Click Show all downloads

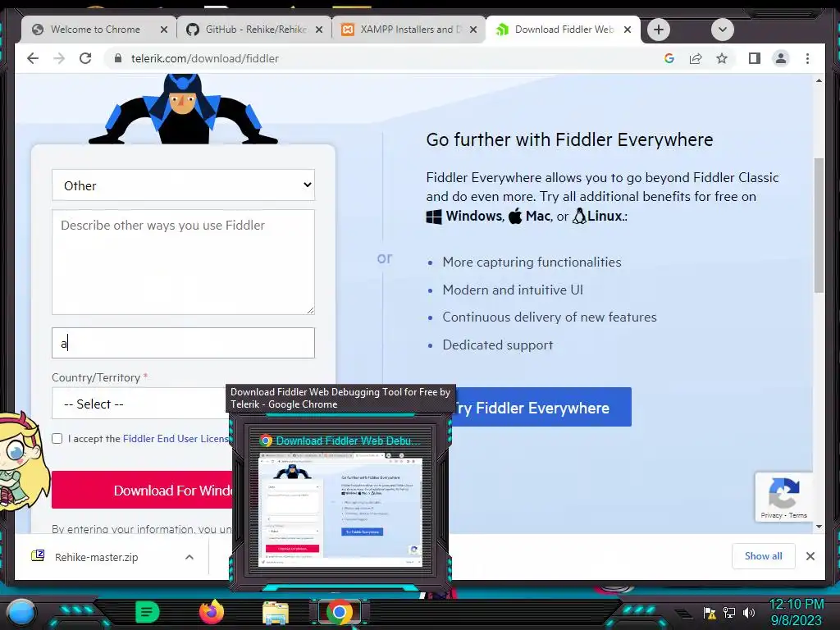764,556
